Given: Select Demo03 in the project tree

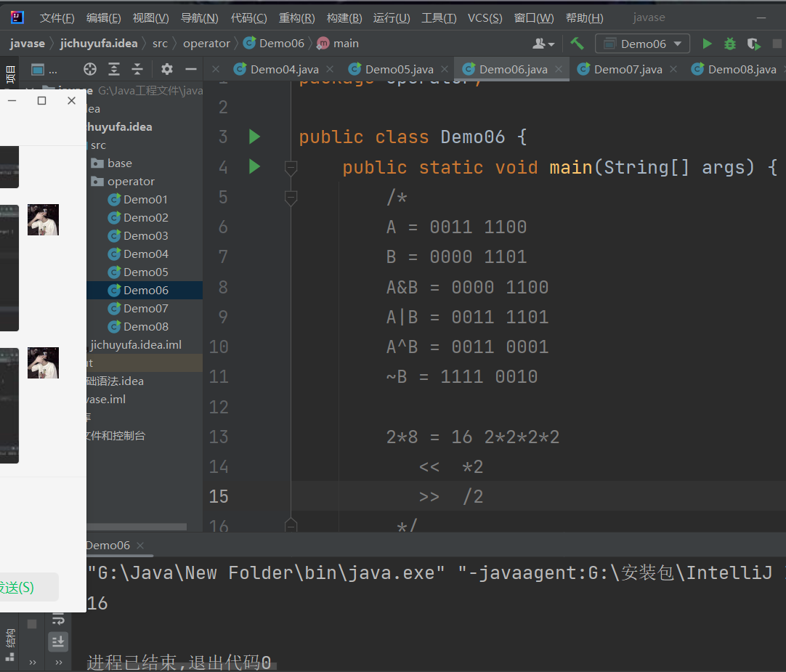Looking at the screenshot, I should (145, 236).
